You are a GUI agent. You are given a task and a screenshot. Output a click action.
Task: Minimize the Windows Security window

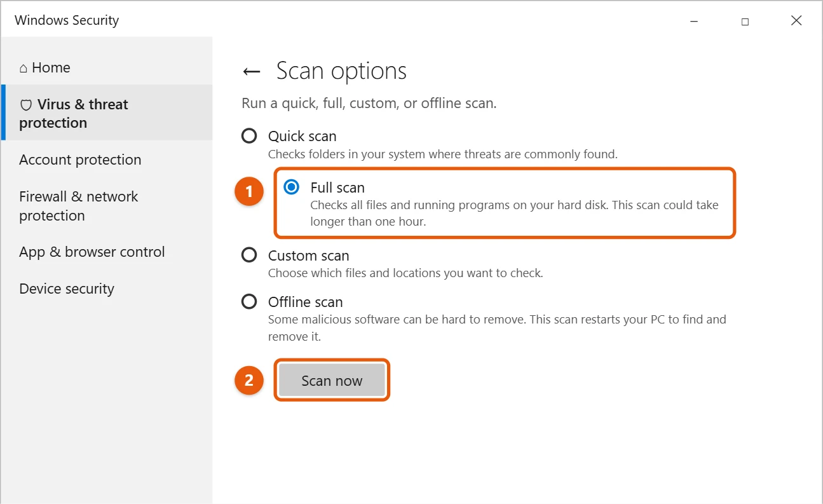693,21
